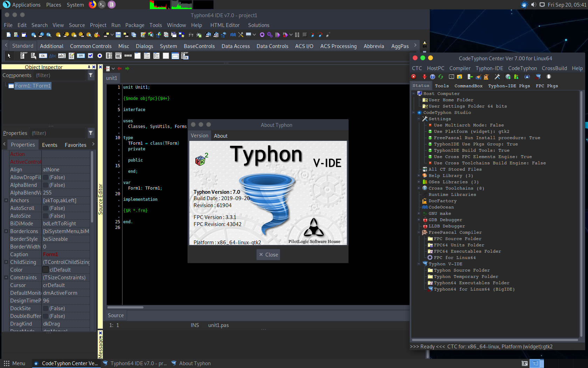Viewport: 588px width, 368px height.
Task: Open the crossed tools options icon in IDE toolbar
Action: [241, 35]
